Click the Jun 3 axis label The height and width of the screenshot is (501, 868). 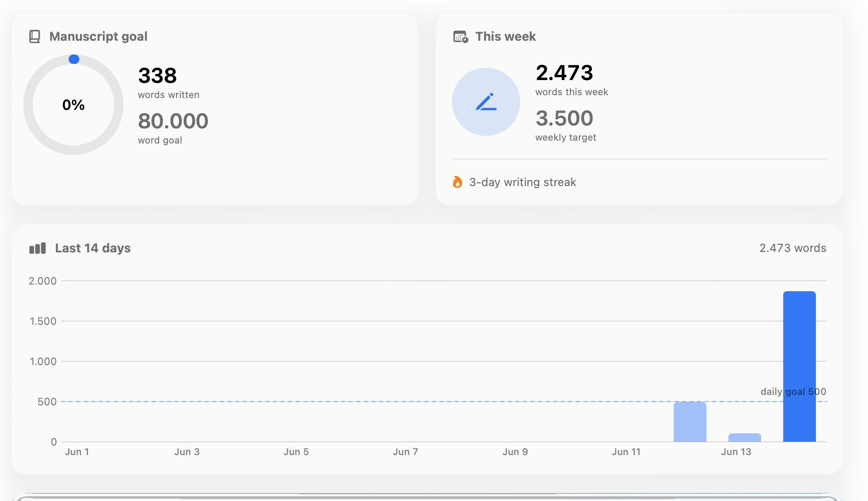coord(187,452)
